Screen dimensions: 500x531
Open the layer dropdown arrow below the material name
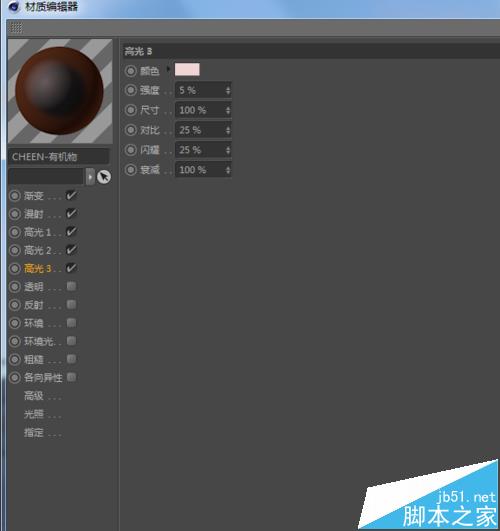tap(90, 177)
